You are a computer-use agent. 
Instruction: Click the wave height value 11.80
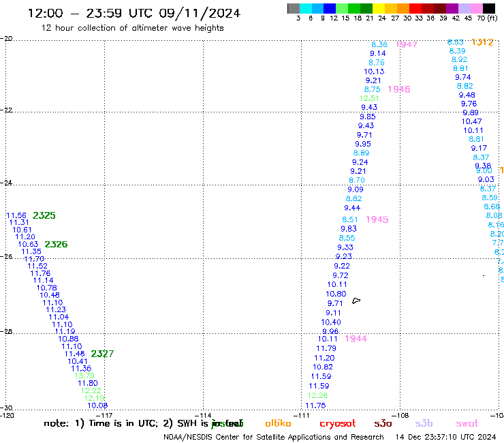(88, 384)
